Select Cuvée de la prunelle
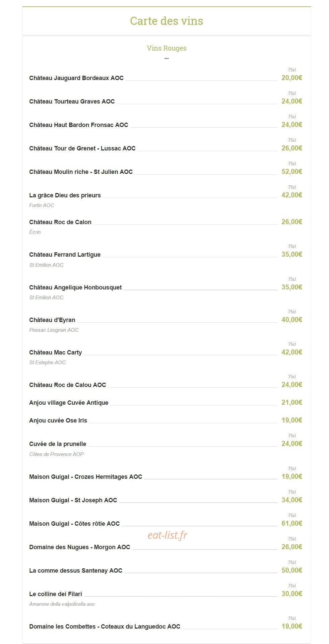This screenshot has height=644, width=329. pyautogui.click(x=58, y=444)
